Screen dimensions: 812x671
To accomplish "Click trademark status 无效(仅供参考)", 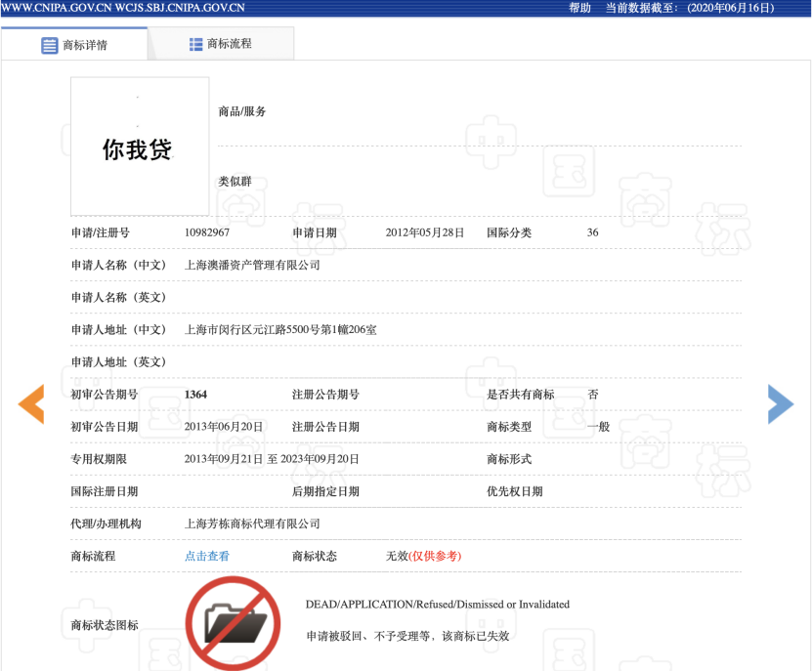I will pyautogui.click(x=424, y=556).
